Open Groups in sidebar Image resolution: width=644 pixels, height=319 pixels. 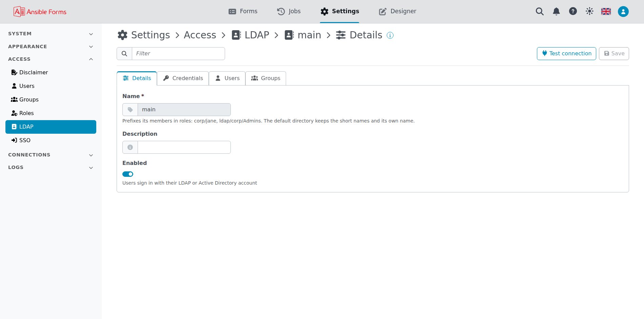[51, 100]
